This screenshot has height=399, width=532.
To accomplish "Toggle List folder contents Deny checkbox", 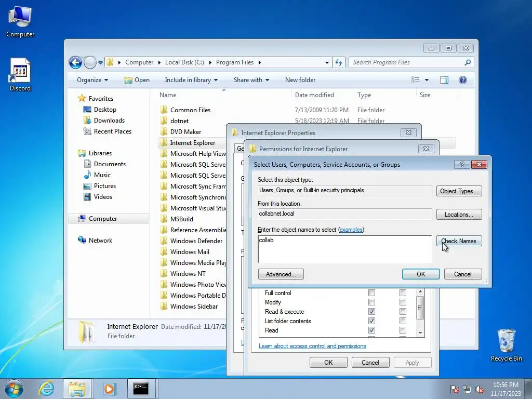I will (403, 321).
